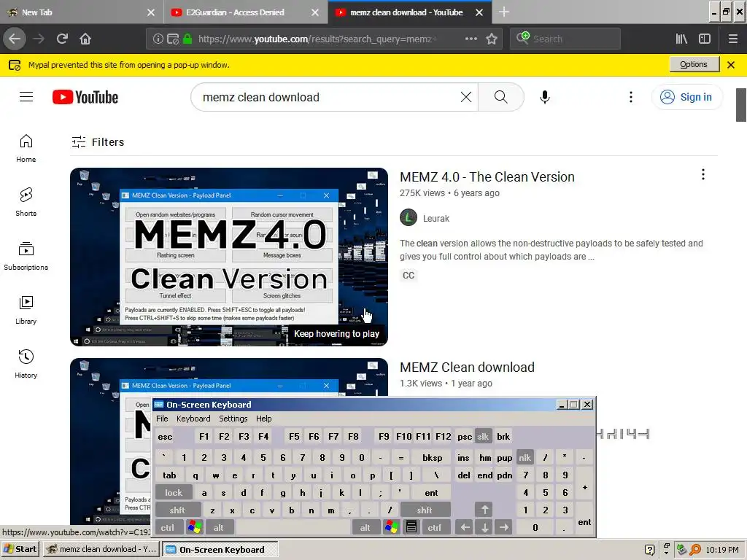
Task: Clear the YouTube search query with X
Action: (x=466, y=97)
